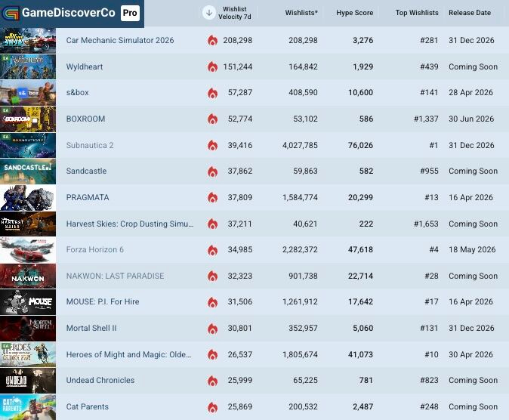509x420 pixels.
Task: Click the SANDCASTLE thumbnail image
Action: click(28, 171)
